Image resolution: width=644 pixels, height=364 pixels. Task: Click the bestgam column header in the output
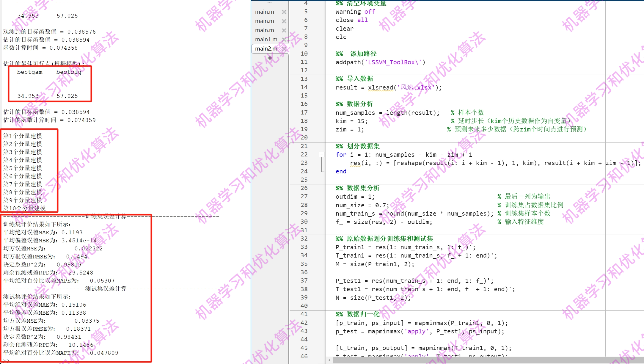click(30, 72)
